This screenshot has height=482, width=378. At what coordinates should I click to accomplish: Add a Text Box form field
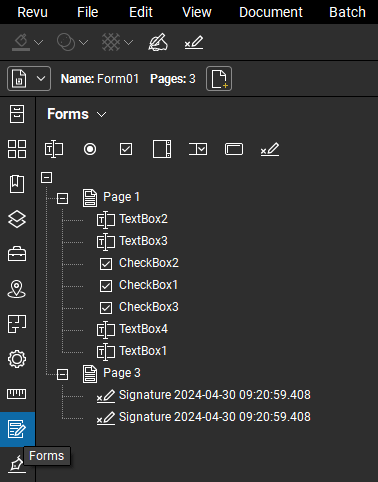point(54,149)
